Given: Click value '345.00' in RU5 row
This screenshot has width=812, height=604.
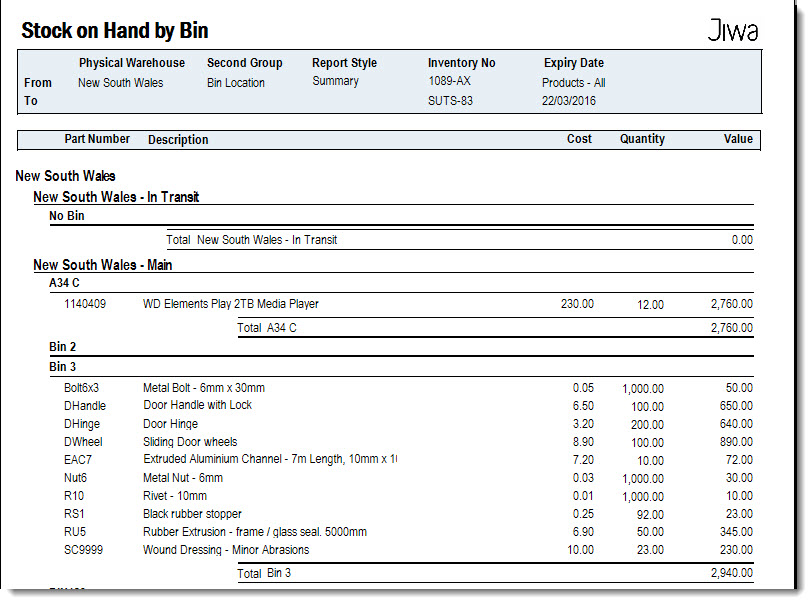Looking at the screenshot, I should [x=736, y=532].
